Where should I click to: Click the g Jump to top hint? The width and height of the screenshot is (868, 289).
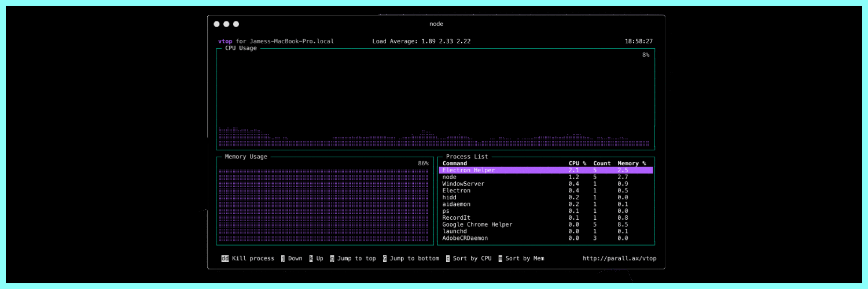[353, 258]
